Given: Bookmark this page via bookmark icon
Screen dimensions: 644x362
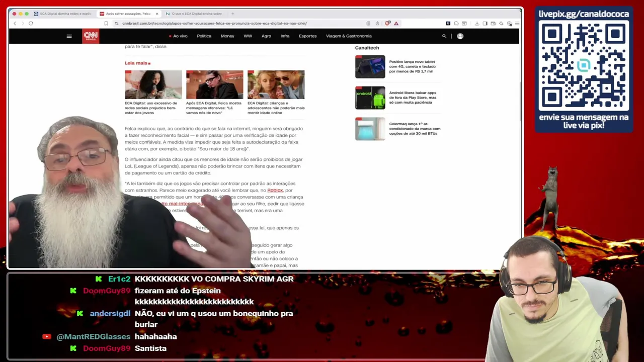Looking at the screenshot, I should [x=106, y=23].
